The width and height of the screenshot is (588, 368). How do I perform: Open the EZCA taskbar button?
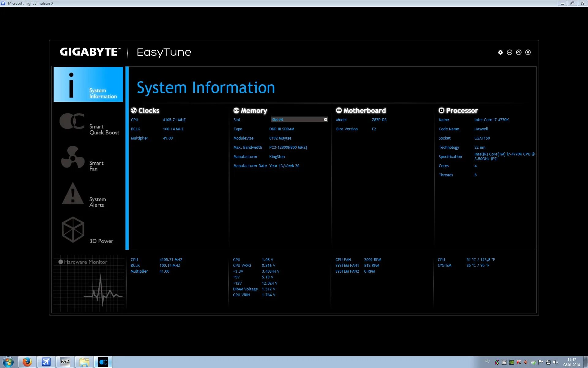click(x=65, y=362)
